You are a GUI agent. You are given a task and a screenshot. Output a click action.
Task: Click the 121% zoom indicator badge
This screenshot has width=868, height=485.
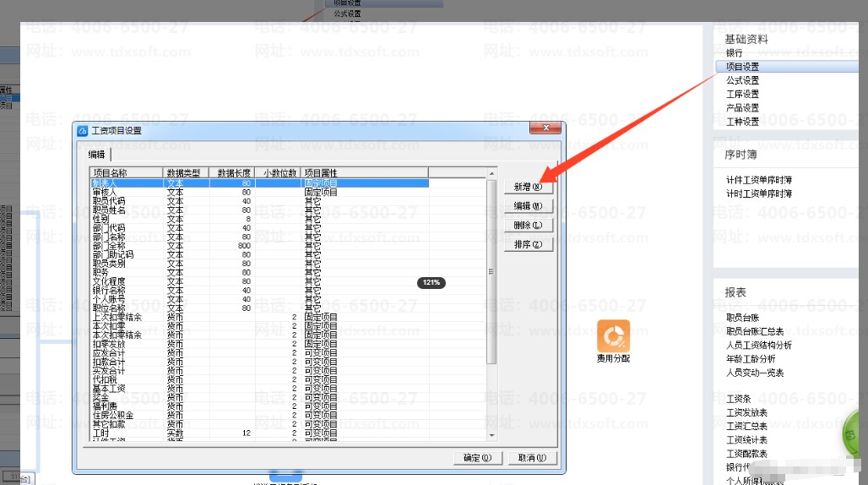tap(431, 282)
